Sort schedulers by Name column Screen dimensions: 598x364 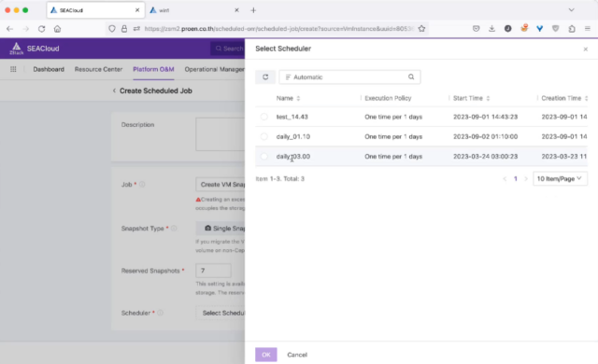298,98
